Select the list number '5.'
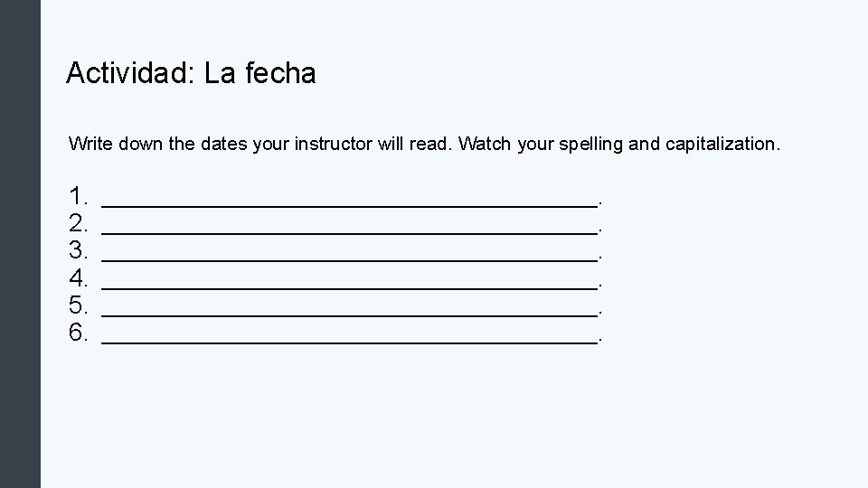 pyautogui.click(x=78, y=305)
